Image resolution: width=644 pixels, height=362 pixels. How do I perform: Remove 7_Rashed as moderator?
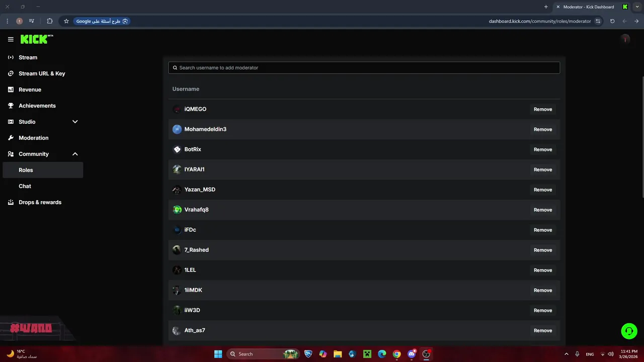tap(543, 250)
